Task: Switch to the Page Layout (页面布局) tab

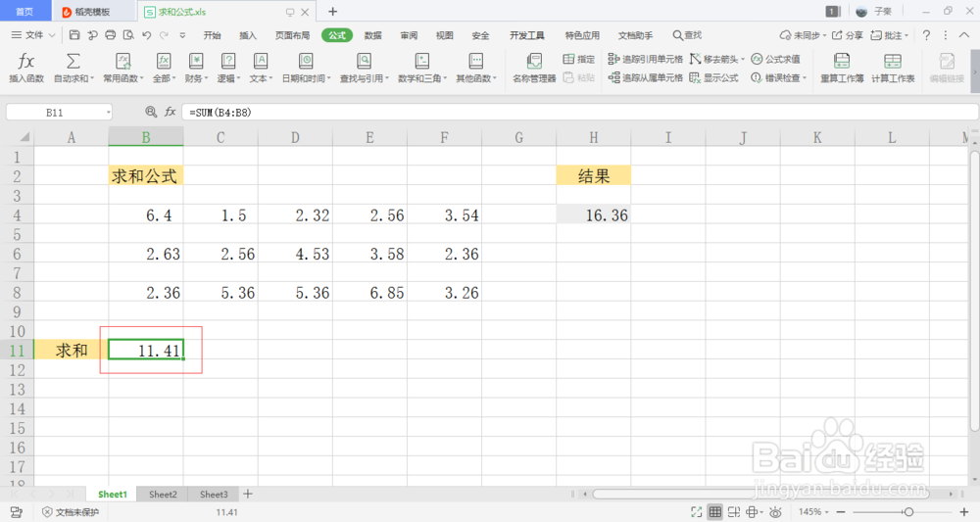Action: coord(292,35)
